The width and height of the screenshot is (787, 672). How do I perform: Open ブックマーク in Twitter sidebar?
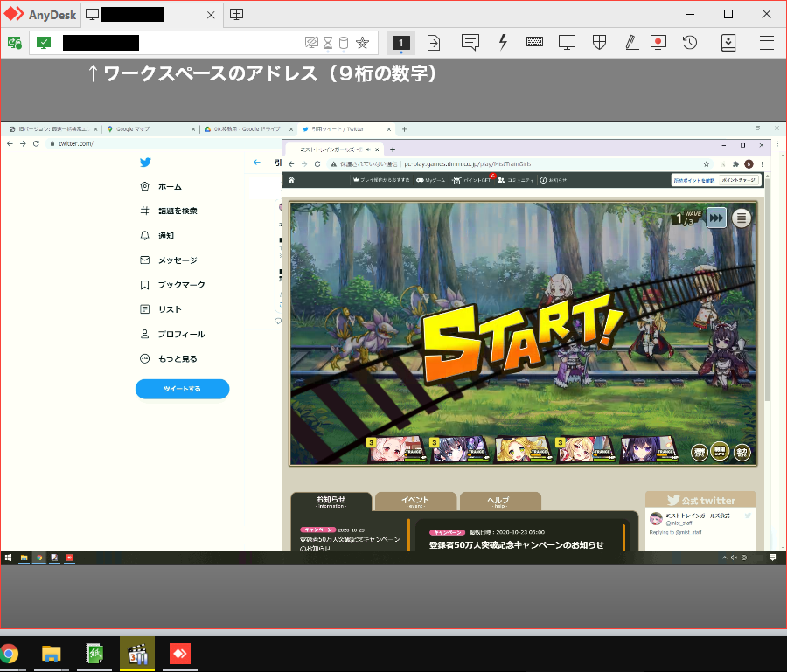click(181, 285)
